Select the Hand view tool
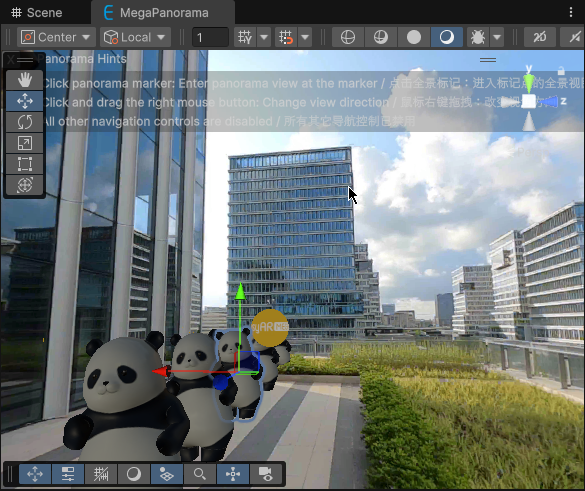The image size is (585, 491). (25, 80)
